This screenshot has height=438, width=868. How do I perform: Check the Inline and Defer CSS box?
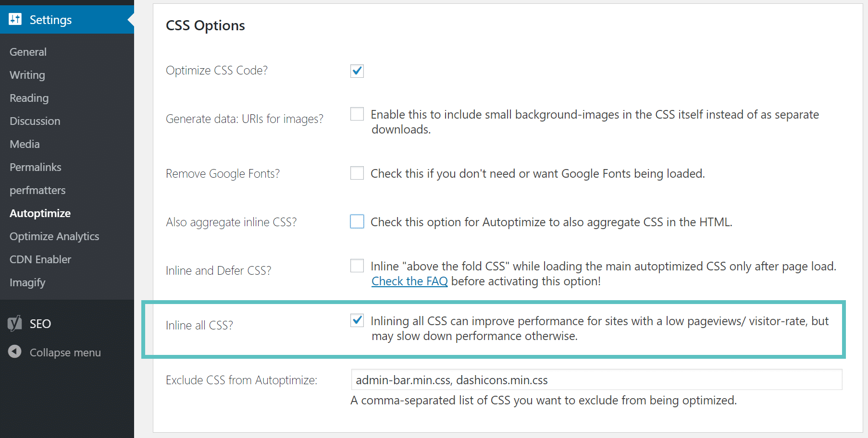coord(357,266)
